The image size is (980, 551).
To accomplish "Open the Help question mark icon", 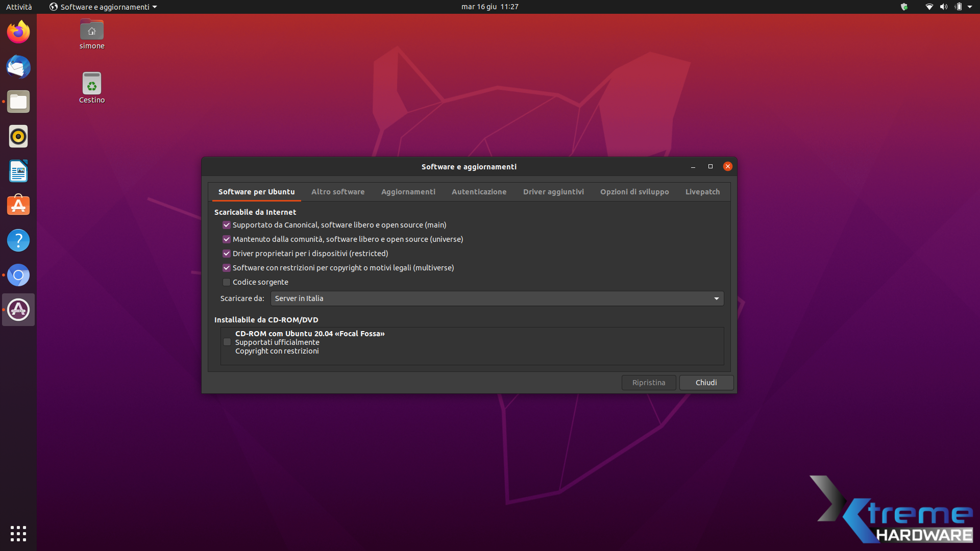I will (x=18, y=240).
